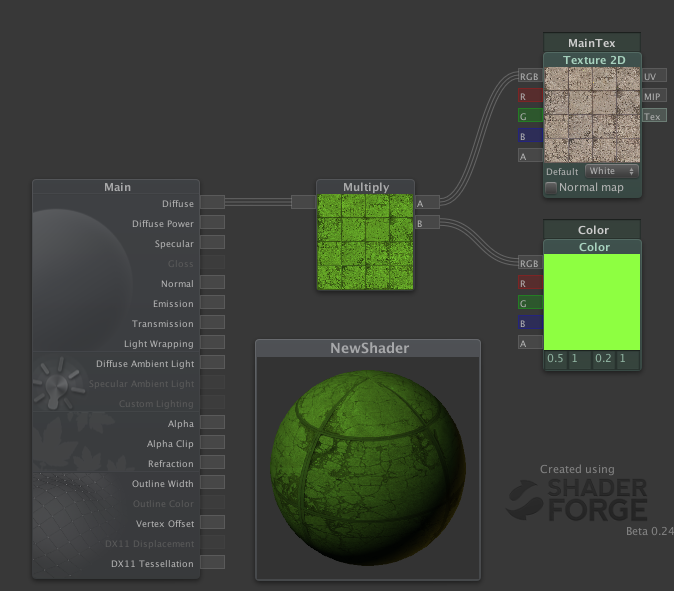This screenshot has height=591, width=674.
Task: Click the MainTex node name field
Action: point(592,42)
